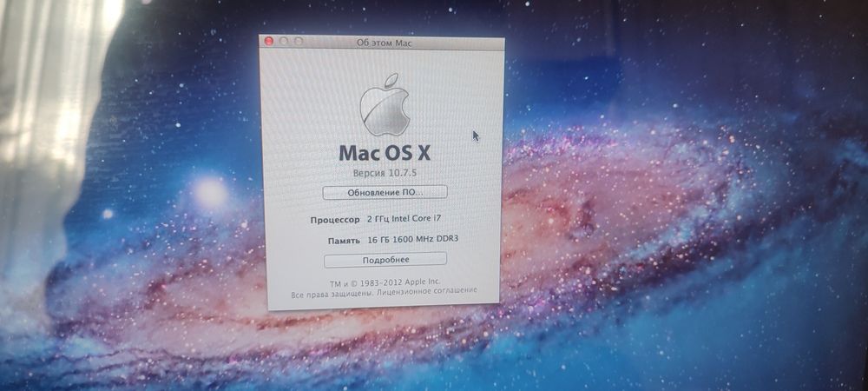Click the disabled minimize window button
Image resolution: width=868 pixels, height=391 pixels.
tap(284, 41)
